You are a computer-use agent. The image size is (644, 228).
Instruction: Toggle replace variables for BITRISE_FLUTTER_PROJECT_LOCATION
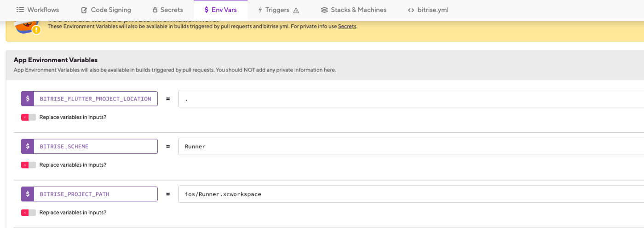click(x=29, y=117)
